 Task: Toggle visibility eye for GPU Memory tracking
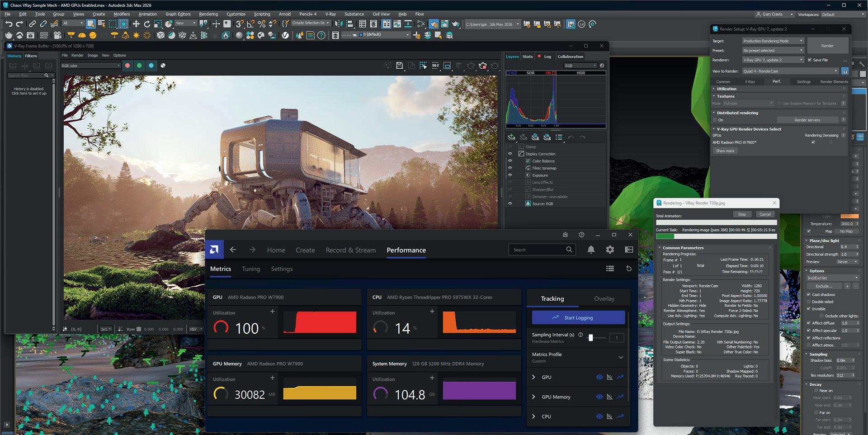point(599,397)
